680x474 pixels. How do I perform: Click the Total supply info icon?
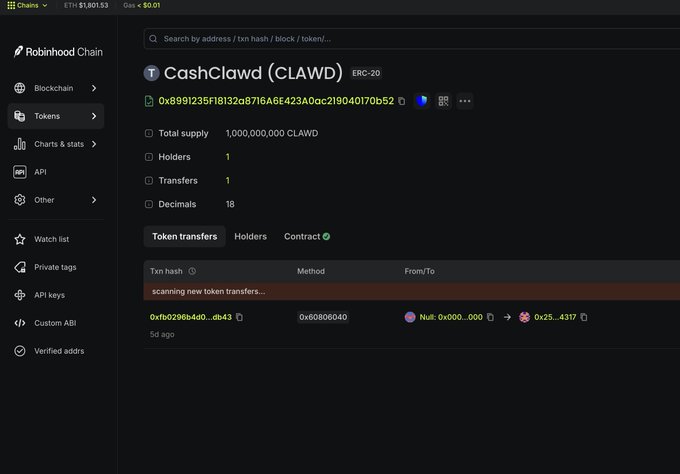(149, 134)
